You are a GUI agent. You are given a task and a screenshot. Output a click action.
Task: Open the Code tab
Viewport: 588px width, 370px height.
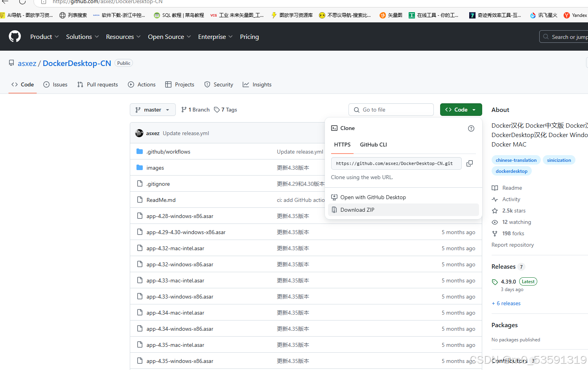click(22, 84)
